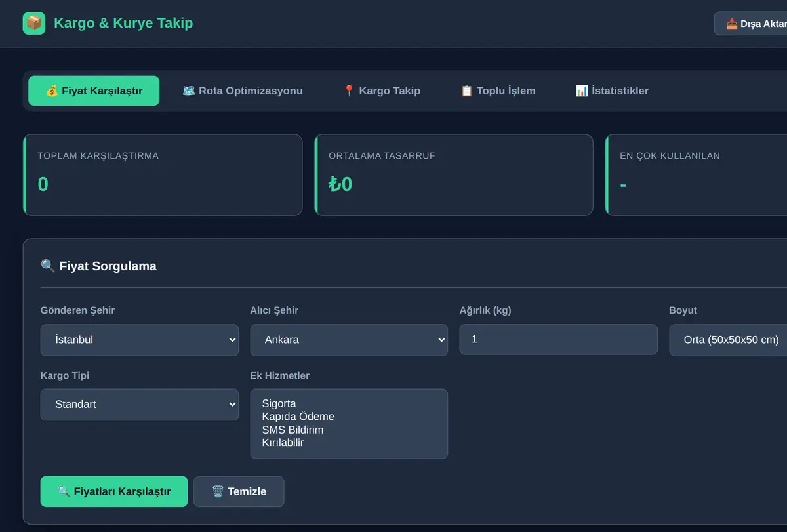
Task: Click the Temizle clear button
Action: click(x=239, y=491)
